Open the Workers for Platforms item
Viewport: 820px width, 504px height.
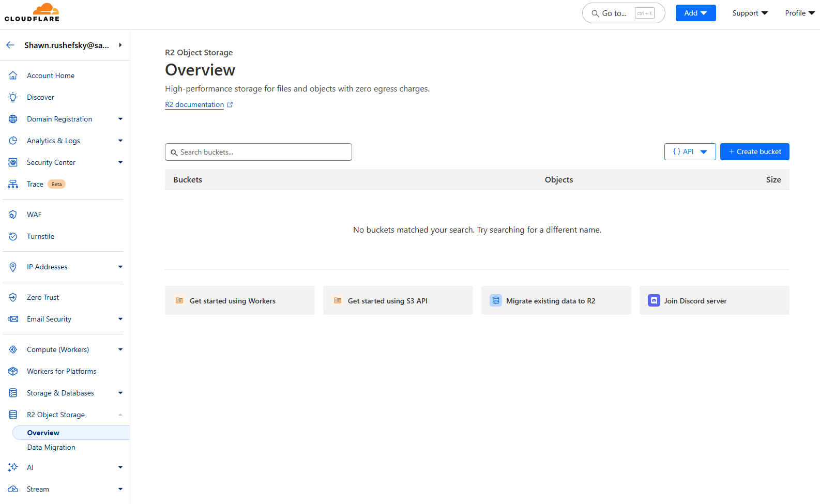point(62,371)
